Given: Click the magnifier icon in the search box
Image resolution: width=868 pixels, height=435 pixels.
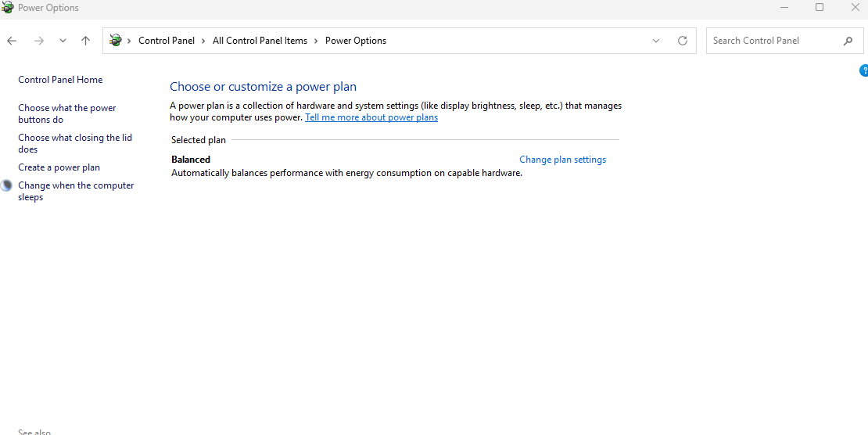Looking at the screenshot, I should [x=848, y=41].
